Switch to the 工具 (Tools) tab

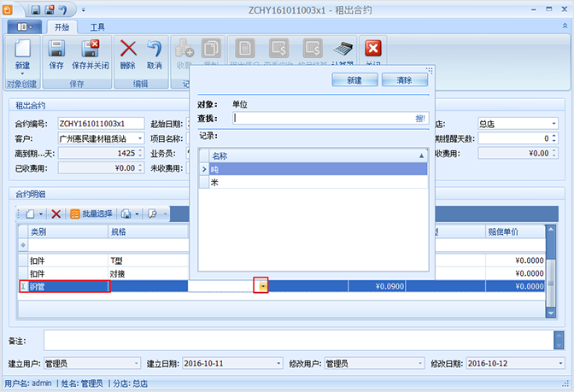(98, 27)
